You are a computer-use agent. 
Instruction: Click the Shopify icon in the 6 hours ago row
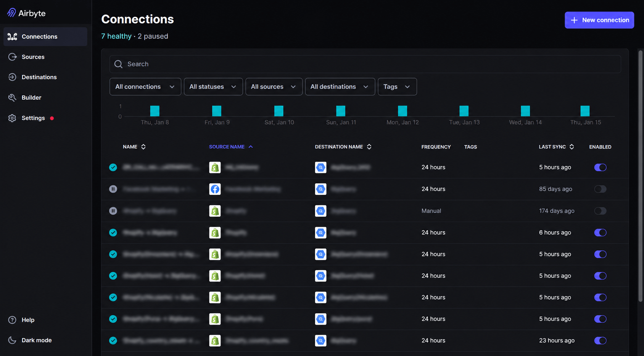[215, 233]
